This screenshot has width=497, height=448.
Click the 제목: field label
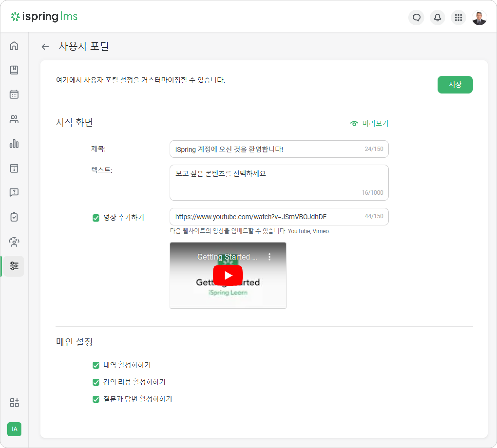pyautogui.click(x=98, y=149)
